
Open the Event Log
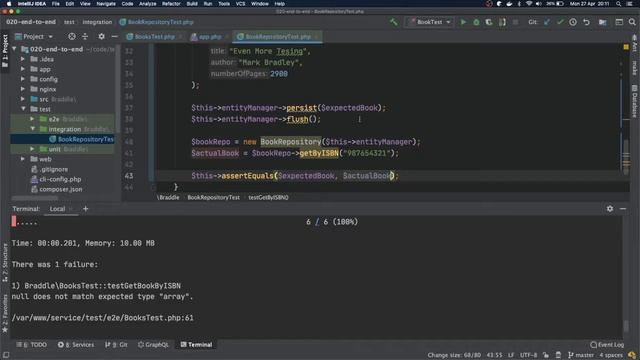pos(607,345)
